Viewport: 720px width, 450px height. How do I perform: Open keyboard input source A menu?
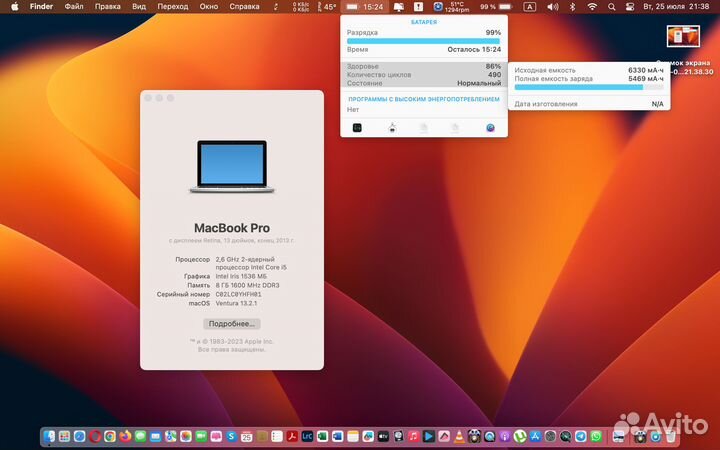(x=529, y=6)
